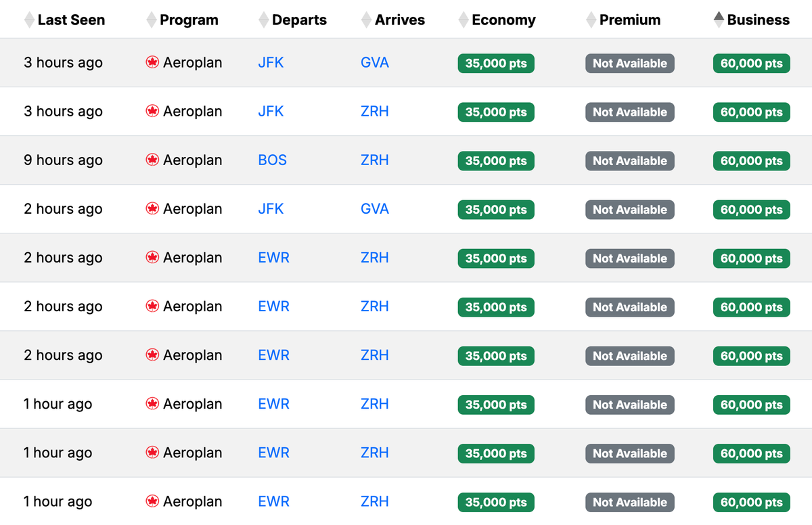812x525 pixels.
Task: Click Business column header text
Action: click(758, 20)
